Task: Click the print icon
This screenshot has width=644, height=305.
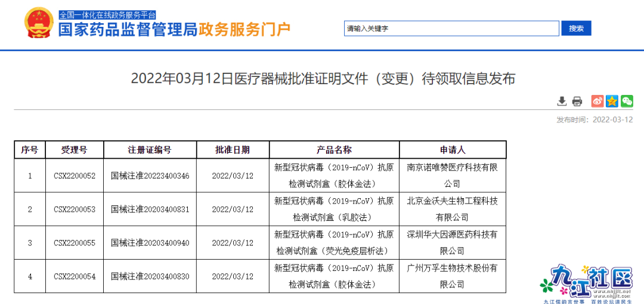Action: click(577, 101)
